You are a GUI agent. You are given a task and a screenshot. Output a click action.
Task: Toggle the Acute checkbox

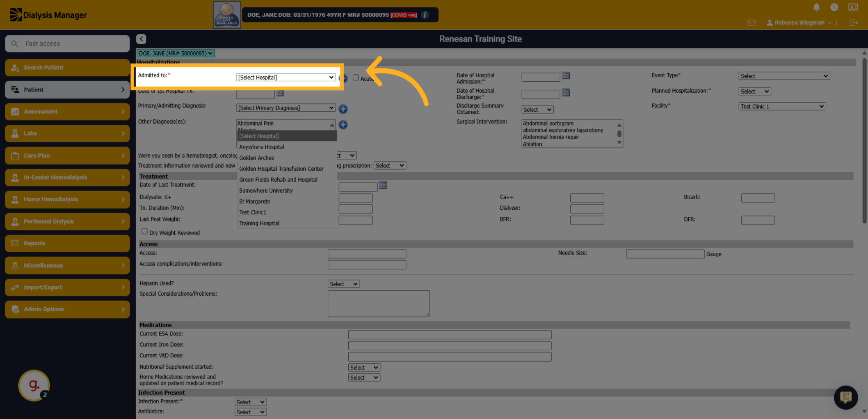(356, 78)
